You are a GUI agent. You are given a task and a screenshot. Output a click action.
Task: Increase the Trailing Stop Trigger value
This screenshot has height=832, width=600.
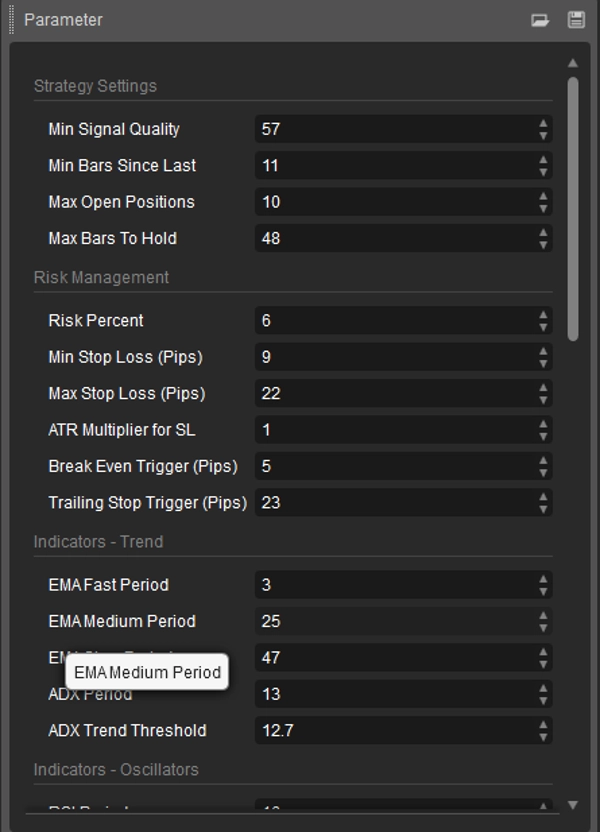point(541,498)
